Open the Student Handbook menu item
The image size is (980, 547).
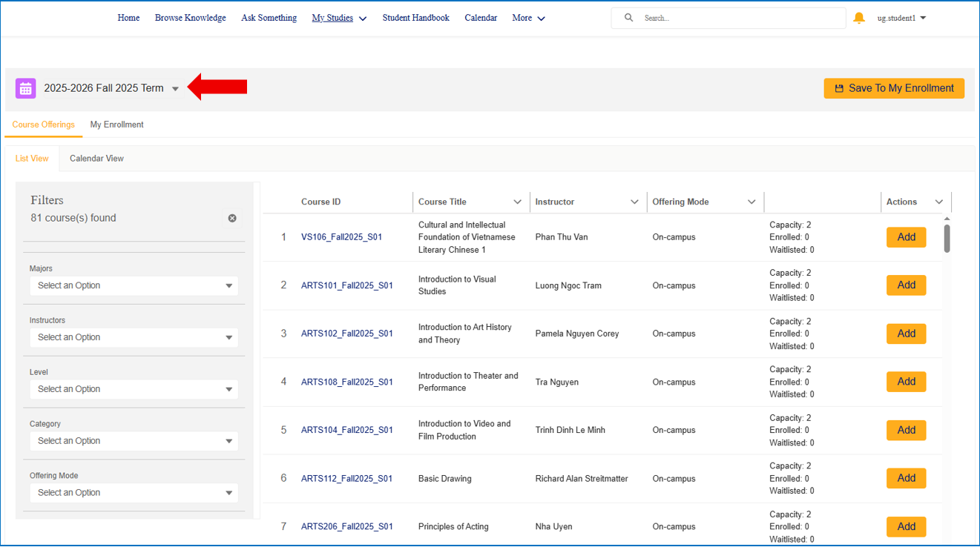point(415,17)
